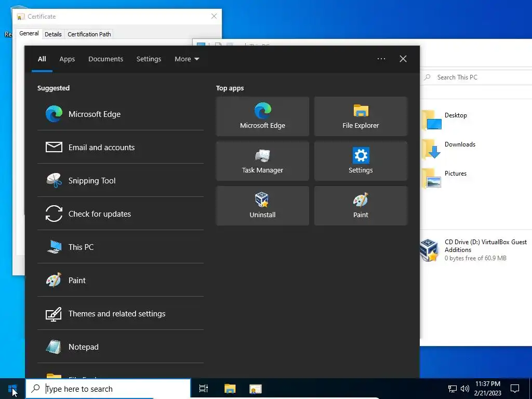
Task: Select Check for updates suggestion
Action: [120, 214]
